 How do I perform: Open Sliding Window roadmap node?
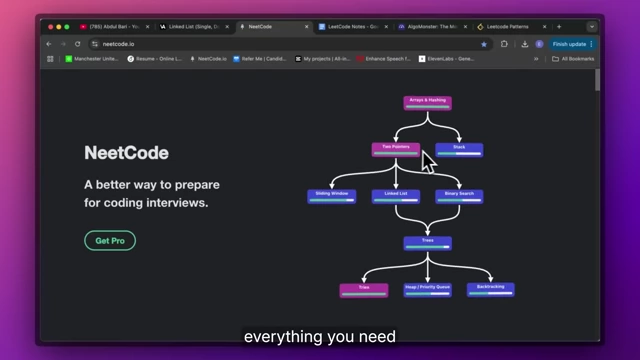tap(331, 196)
